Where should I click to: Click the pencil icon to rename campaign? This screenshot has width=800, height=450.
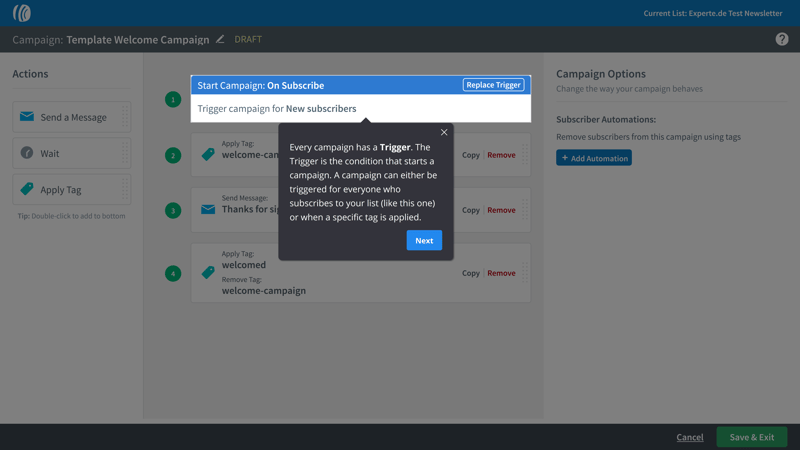click(x=220, y=39)
